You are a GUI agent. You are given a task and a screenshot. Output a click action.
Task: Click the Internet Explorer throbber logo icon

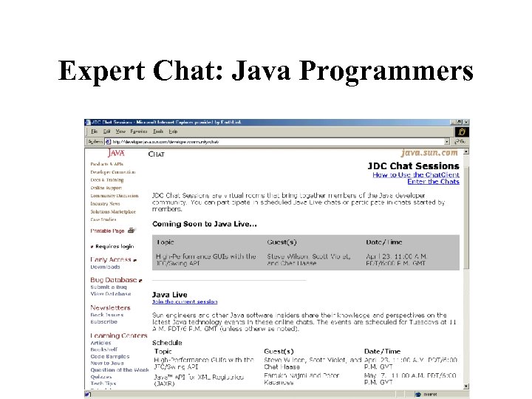461,132
